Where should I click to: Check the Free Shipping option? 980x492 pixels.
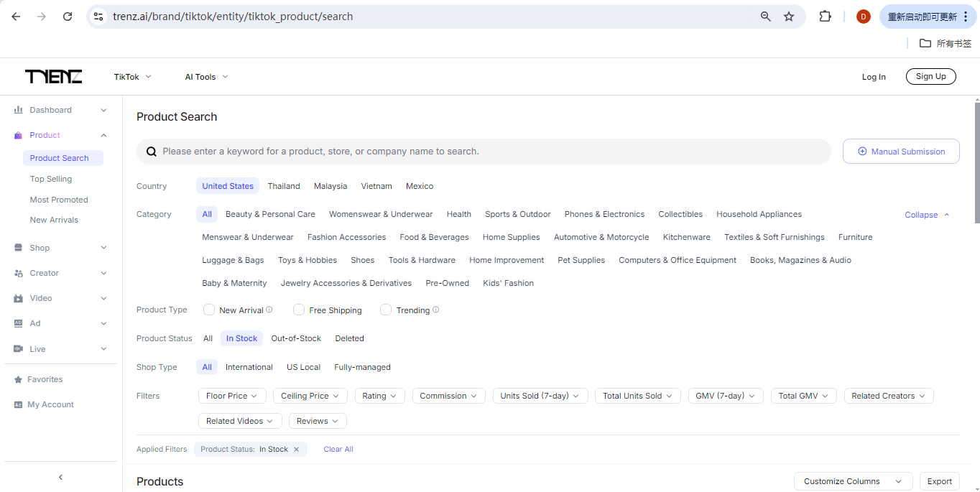(x=299, y=310)
